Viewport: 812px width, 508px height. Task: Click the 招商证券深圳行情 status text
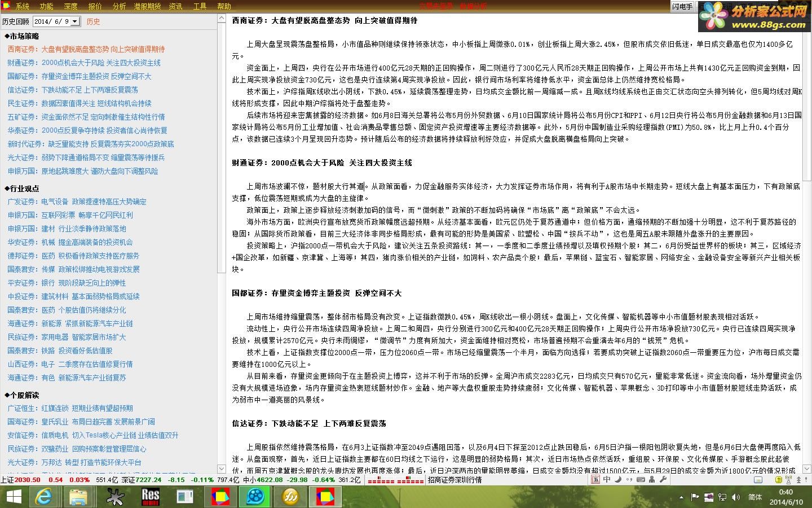(x=454, y=480)
